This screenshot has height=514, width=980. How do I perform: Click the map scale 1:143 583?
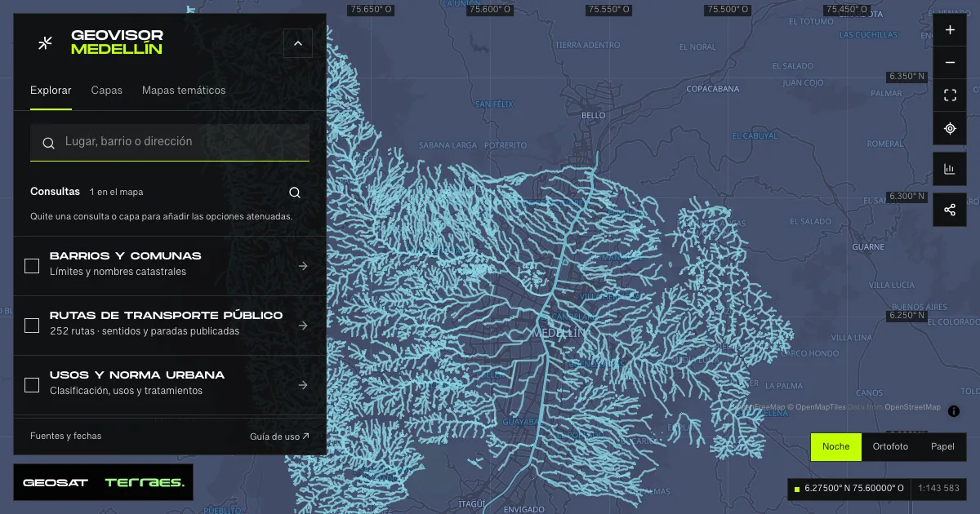[x=938, y=489]
